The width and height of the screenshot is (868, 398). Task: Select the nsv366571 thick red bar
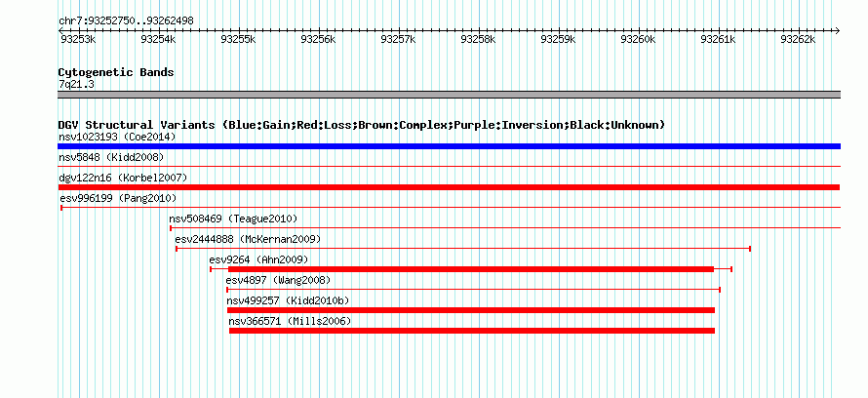[472, 331]
